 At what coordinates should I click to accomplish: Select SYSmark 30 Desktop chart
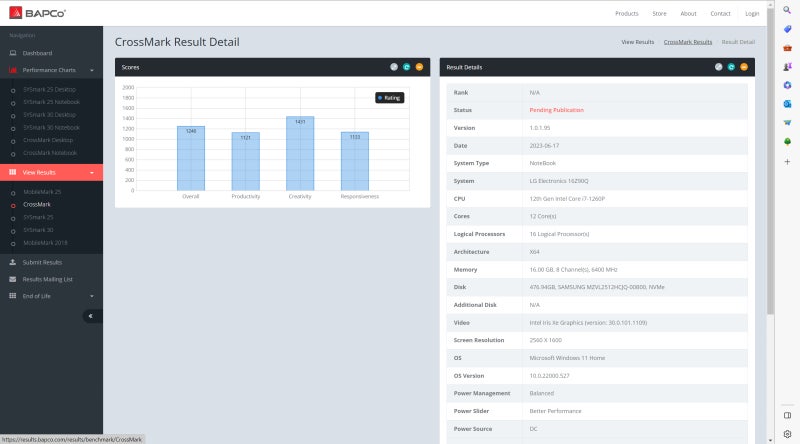pyautogui.click(x=49, y=115)
